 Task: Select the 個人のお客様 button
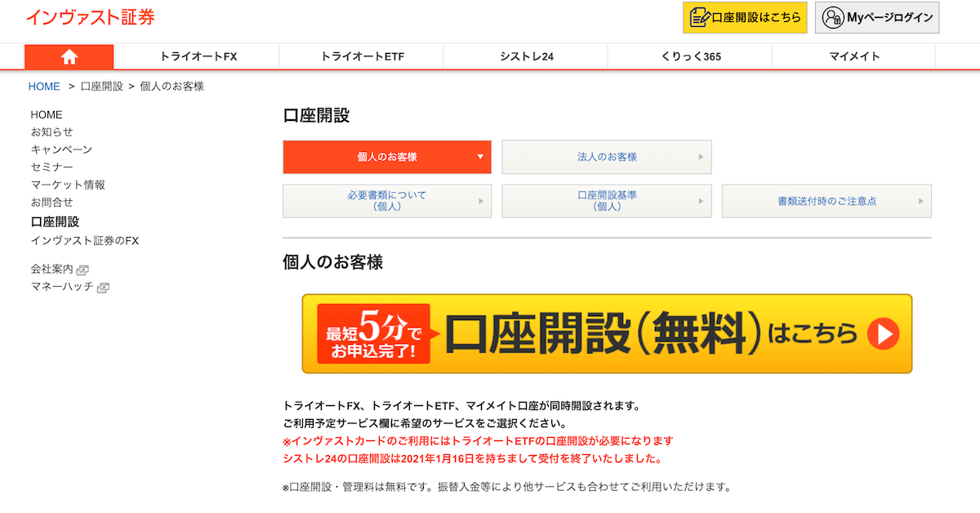[387, 157]
